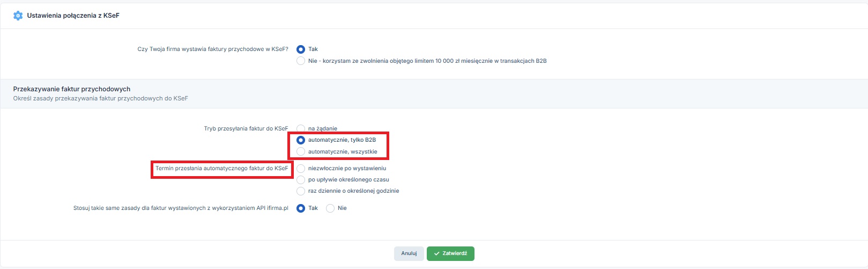Pick 'automatycznie, wszystkie' sending mode

(x=301, y=152)
